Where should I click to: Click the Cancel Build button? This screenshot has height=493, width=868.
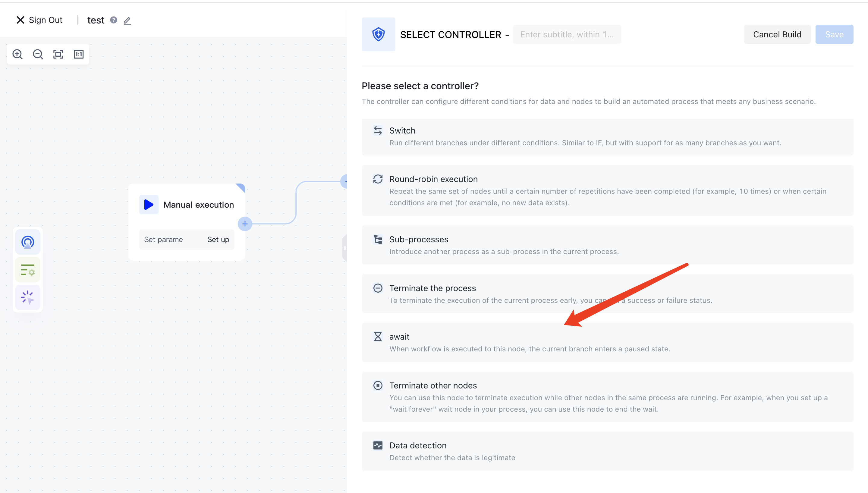777,34
